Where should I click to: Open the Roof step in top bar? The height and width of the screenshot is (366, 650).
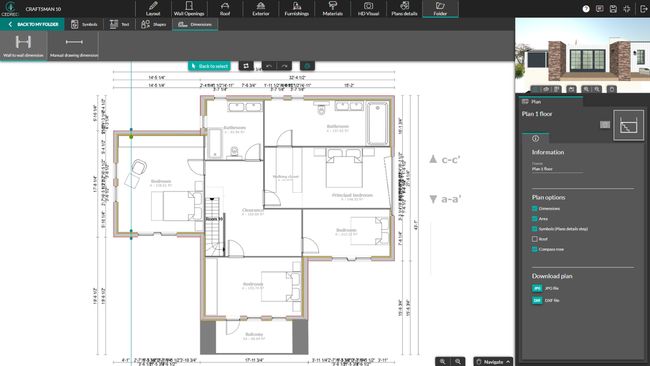click(225, 9)
